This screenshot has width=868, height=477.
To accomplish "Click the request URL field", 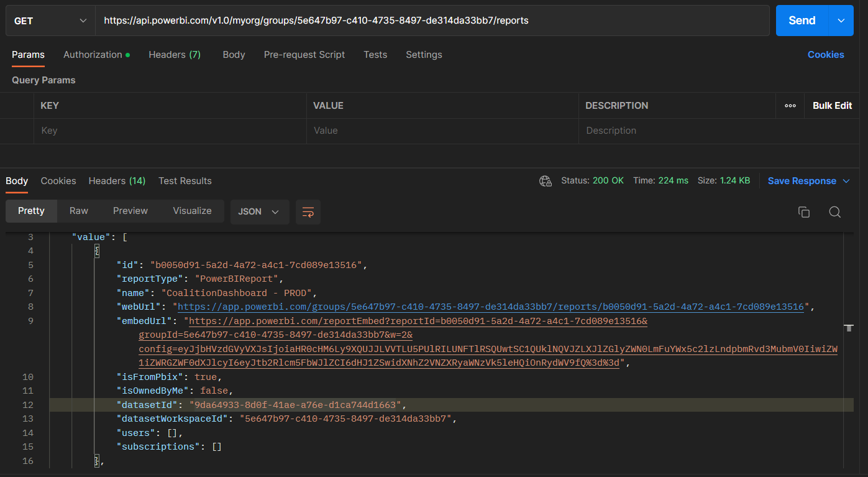I will pyautogui.click(x=432, y=21).
